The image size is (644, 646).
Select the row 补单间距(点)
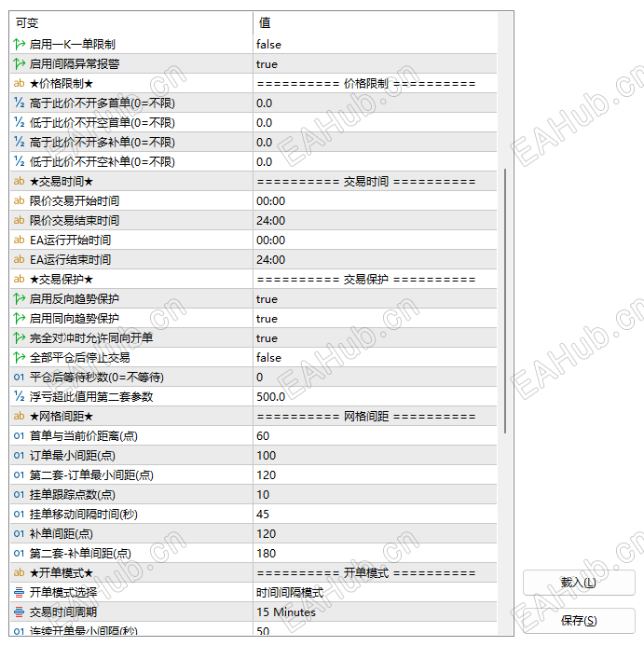tap(253, 533)
